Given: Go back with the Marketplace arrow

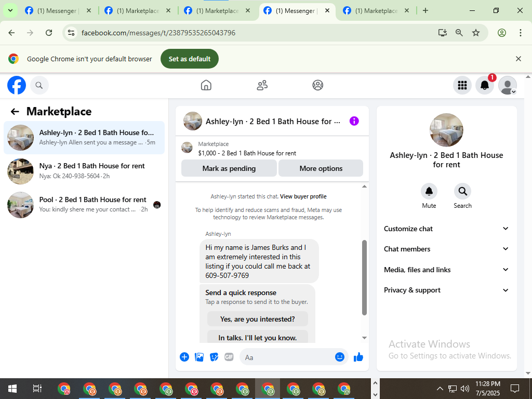Looking at the screenshot, I should click(x=15, y=112).
